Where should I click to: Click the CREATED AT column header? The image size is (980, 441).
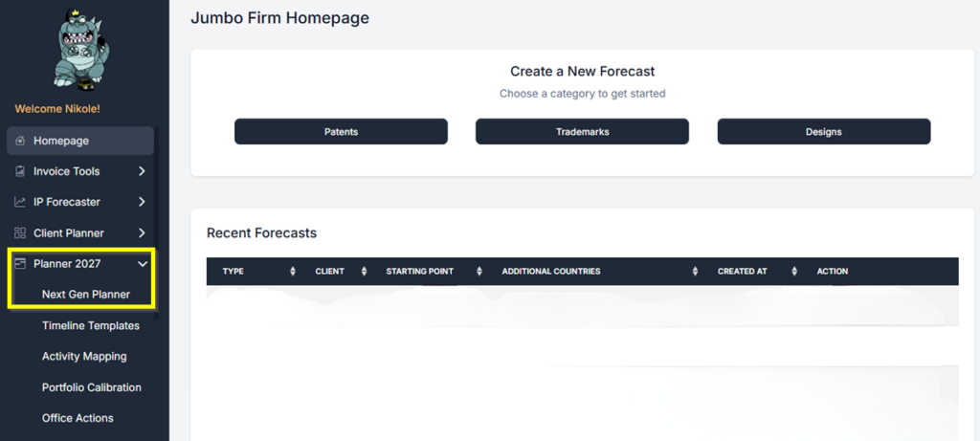click(x=743, y=272)
